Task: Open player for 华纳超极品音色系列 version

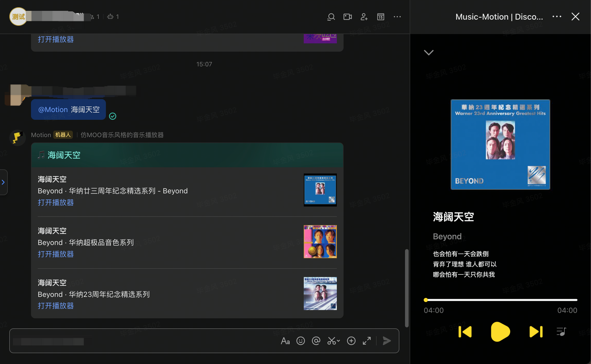Action: (x=56, y=254)
